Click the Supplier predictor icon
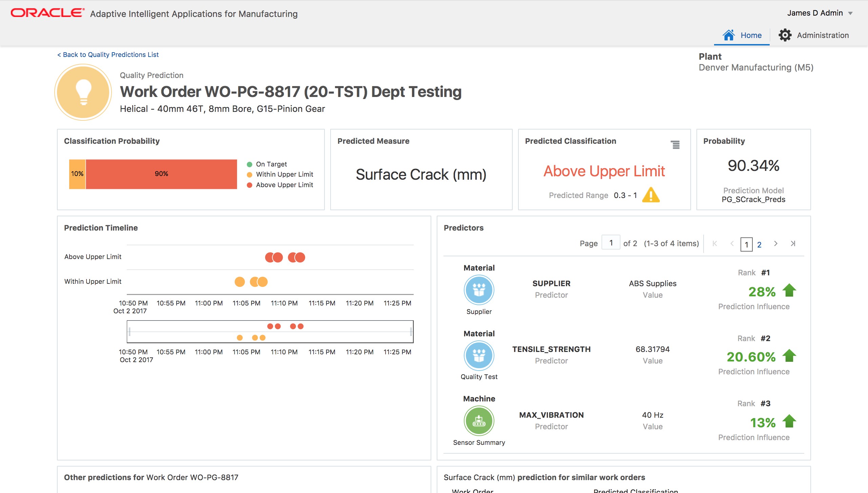This screenshot has height=493, width=868. [479, 290]
